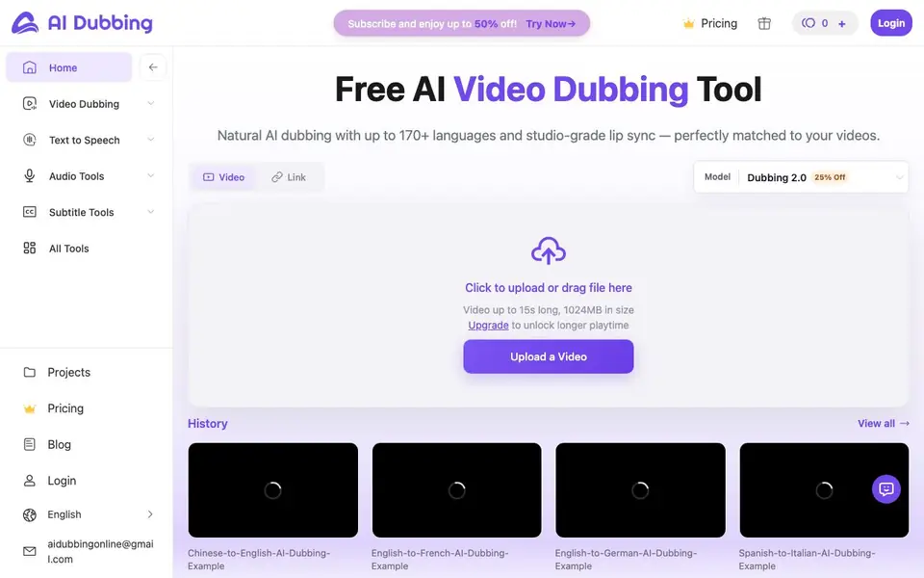Click the 25% Off badge
The image size is (924, 578).
(830, 177)
